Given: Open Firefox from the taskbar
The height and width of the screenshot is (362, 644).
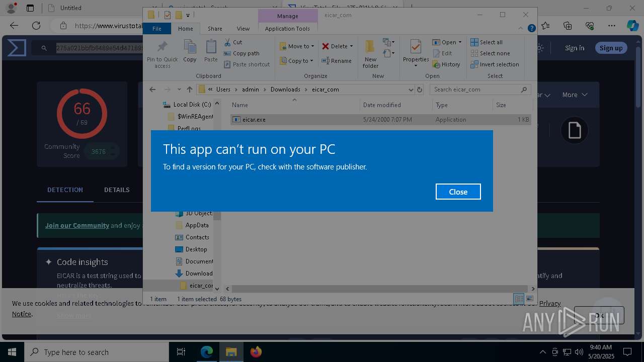Looking at the screenshot, I should (x=256, y=352).
